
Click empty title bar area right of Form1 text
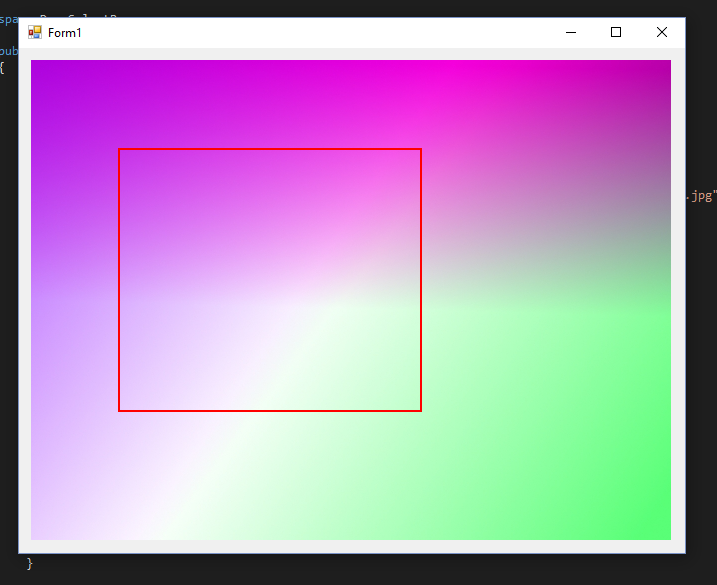(x=300, y=32)
